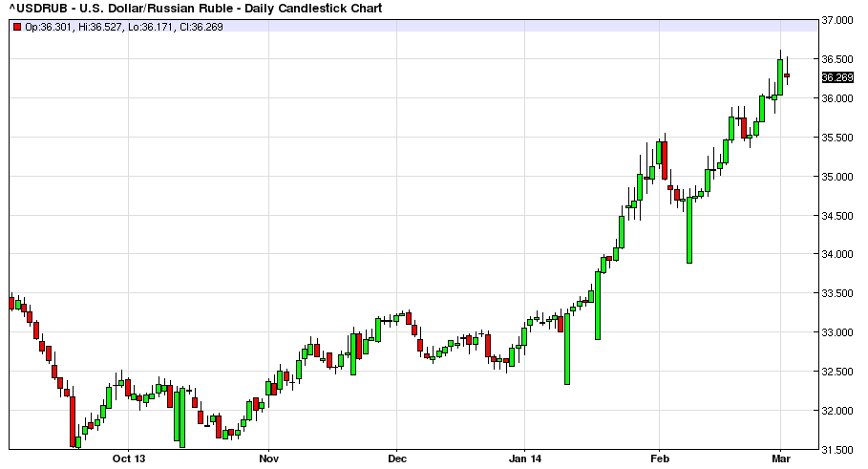Click the ^USDRUB Daily Candlestick Chart title
The image size is (868, 469).
(196, 9)
